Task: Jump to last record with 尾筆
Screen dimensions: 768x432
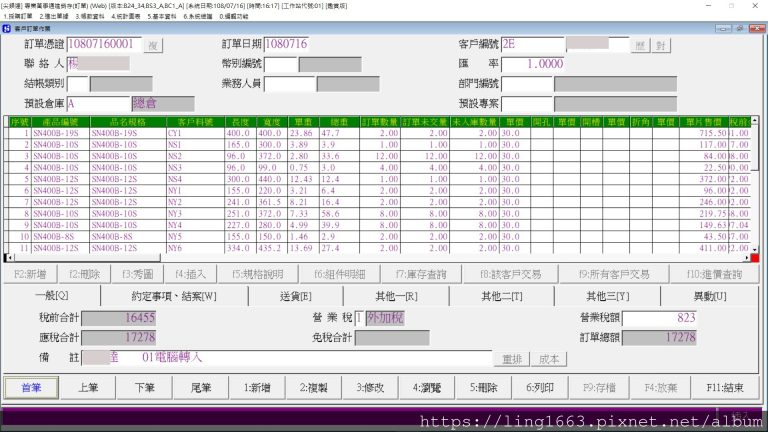Action: (x=201, y=387)
